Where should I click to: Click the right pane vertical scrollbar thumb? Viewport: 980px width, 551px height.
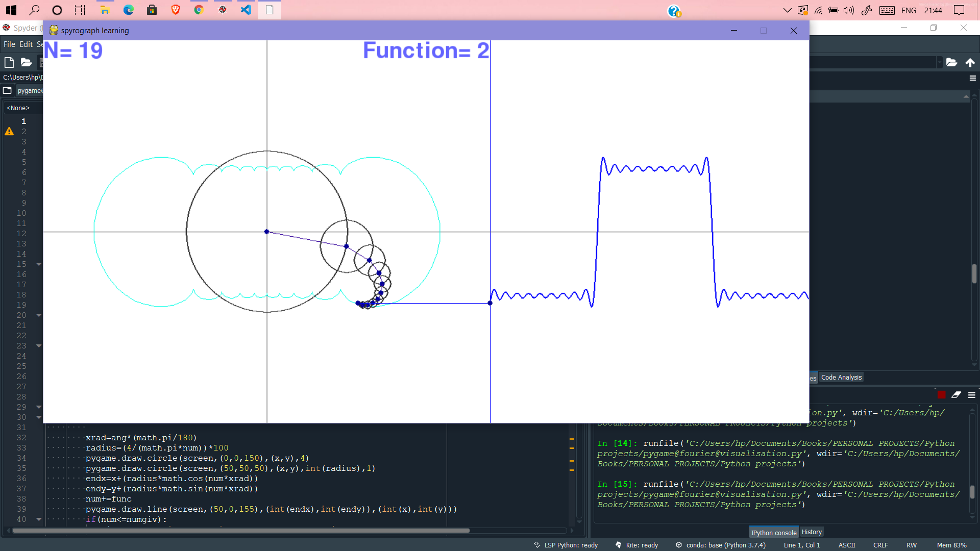tap(974, 273)
